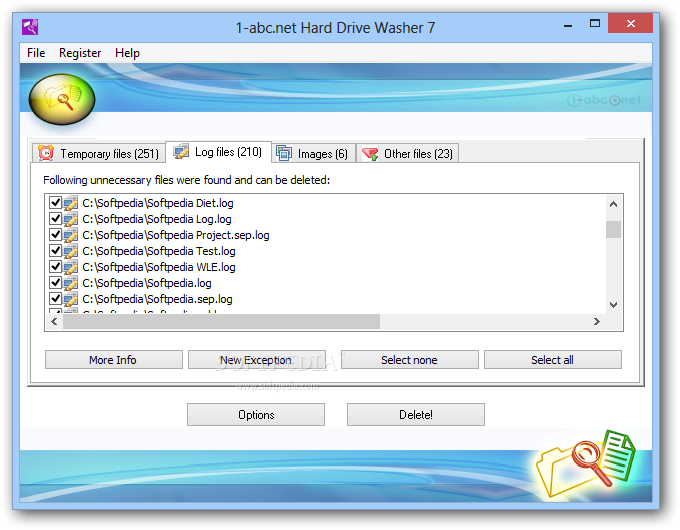Click the app icon in title bar
Image resolution: width=680 pixels, height=530 pixels.
tap(30, 27)
